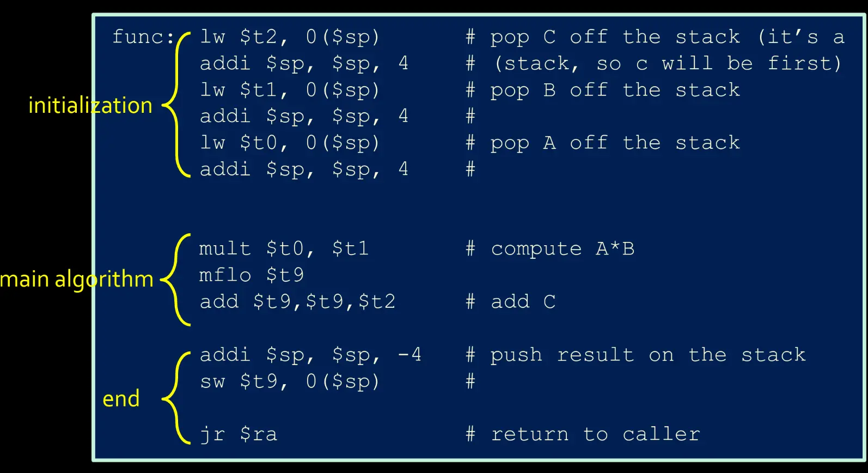Select the "mult $t0, $t1" instruction

284,249
